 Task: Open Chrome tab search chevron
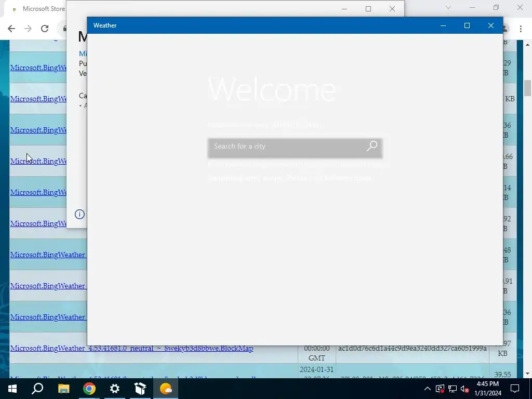pos(448,7)
